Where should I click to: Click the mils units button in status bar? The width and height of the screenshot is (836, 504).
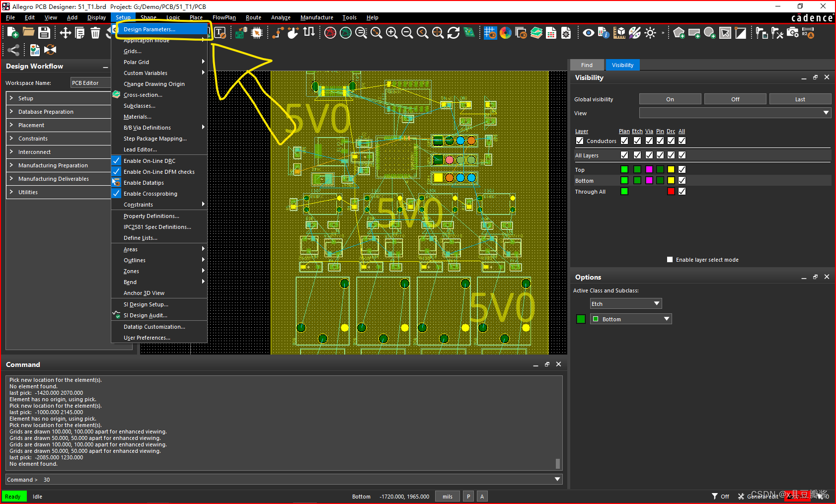(448, 496)
